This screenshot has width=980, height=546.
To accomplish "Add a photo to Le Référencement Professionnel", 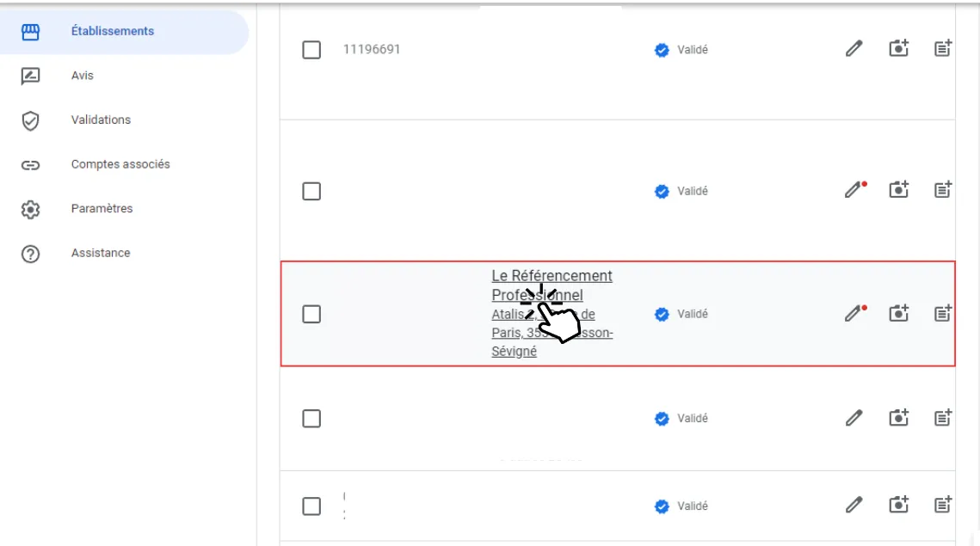I will pos(899,313).
